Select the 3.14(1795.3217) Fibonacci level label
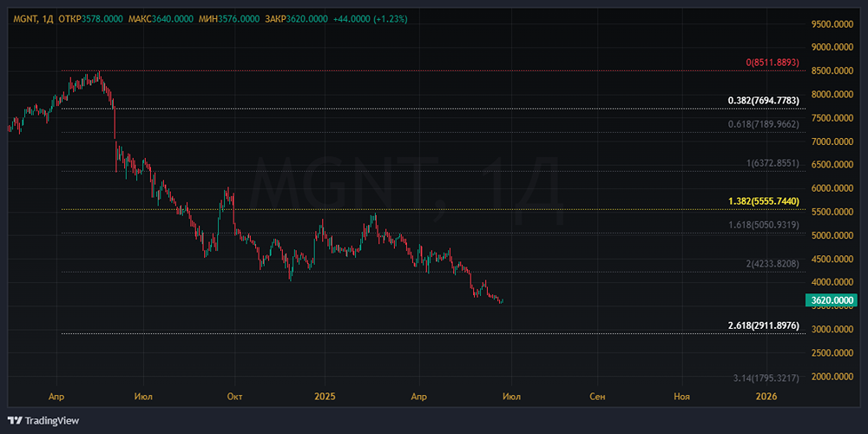The height and width of the screenshot is (434, 868). 766,378
